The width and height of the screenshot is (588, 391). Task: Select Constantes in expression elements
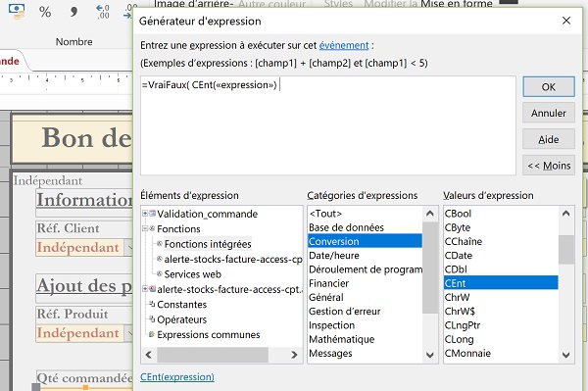181,305
